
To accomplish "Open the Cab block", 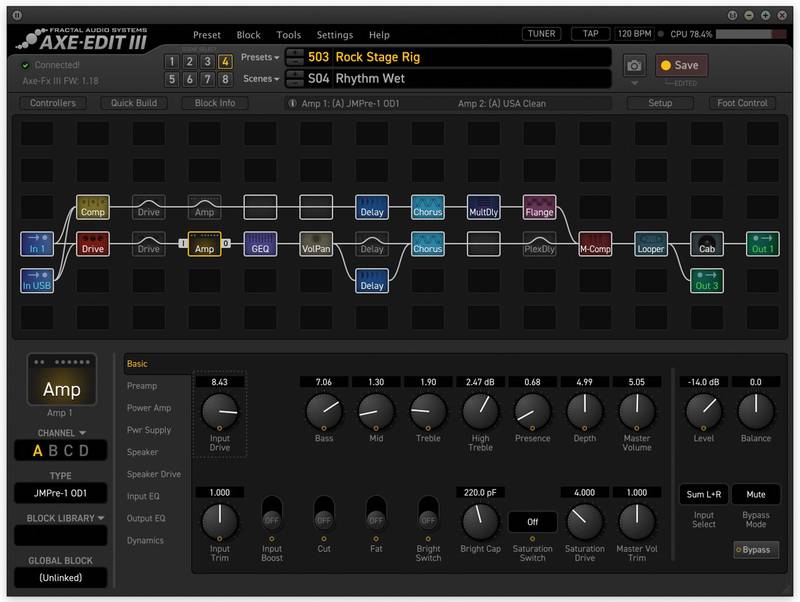I will [707, 244].
